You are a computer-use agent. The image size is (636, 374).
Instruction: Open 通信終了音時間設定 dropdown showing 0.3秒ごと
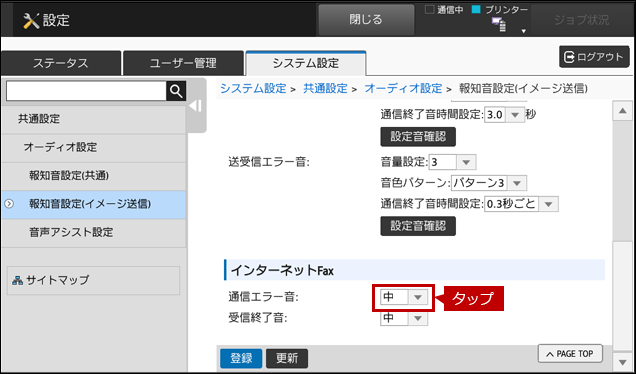tap(521, 204)
